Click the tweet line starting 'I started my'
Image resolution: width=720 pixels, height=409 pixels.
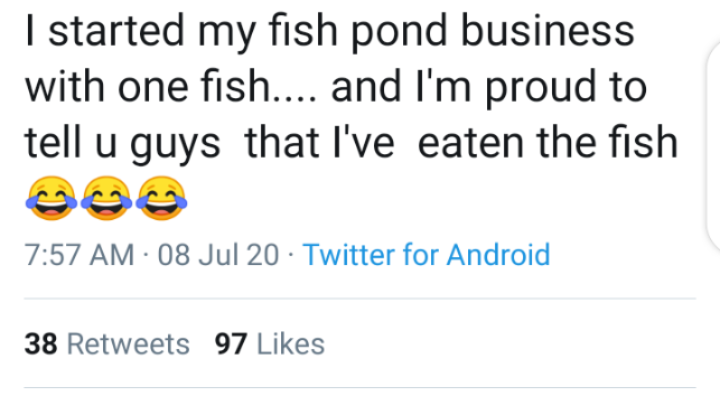pyautogui.click(x=330, y=32)
